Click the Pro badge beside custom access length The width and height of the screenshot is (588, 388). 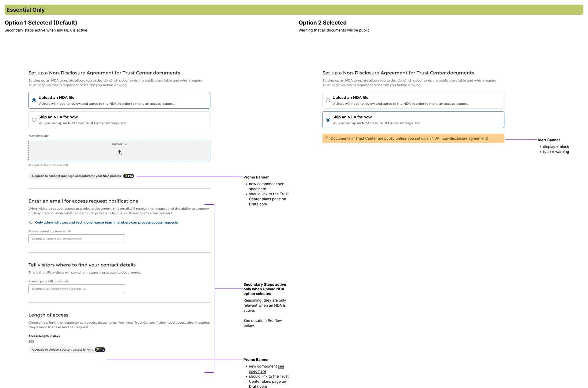[x=100, y=350]
